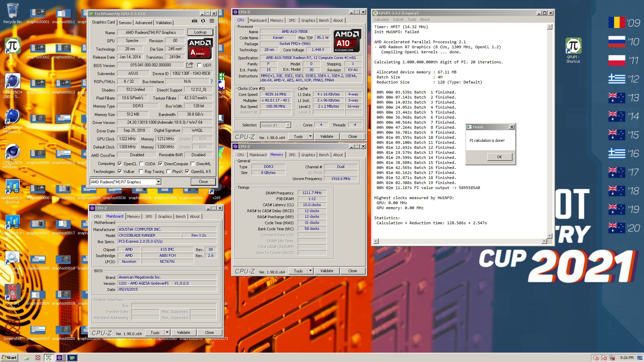
Task: Toggle the OpenCL checkbox
Action: (120, 164)
